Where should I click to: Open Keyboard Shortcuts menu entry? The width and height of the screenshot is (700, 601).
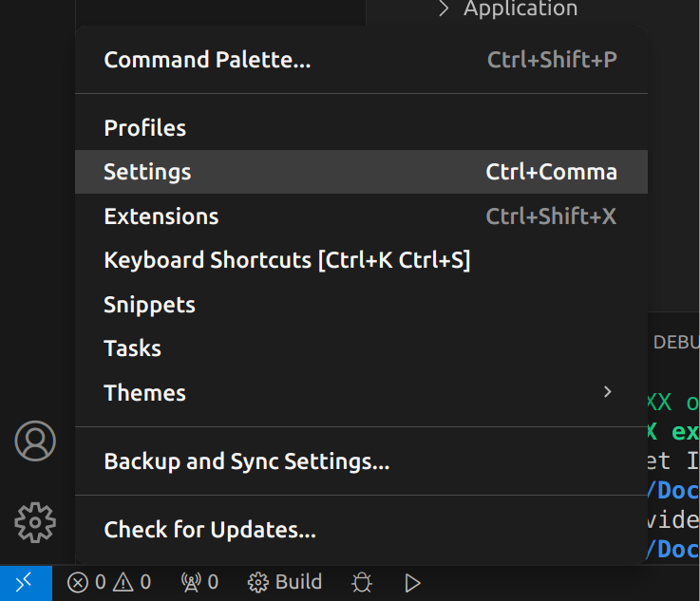(361, 260)
